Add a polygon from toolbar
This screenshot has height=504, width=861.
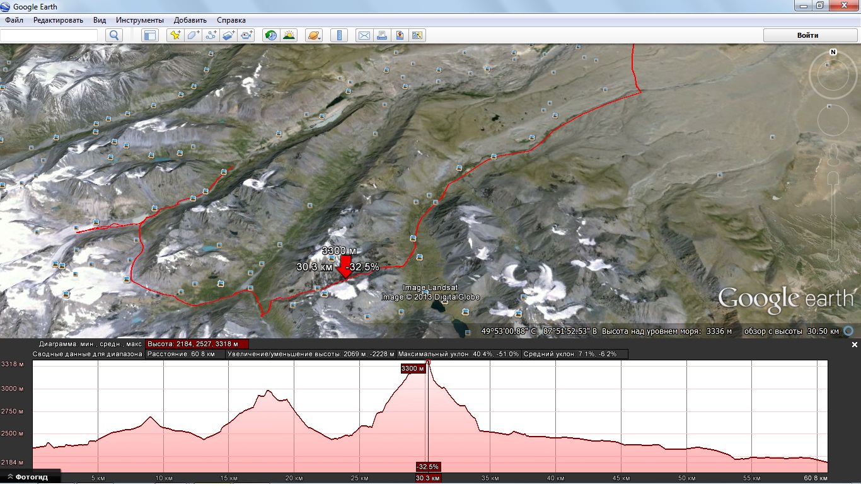click(193, 35)
